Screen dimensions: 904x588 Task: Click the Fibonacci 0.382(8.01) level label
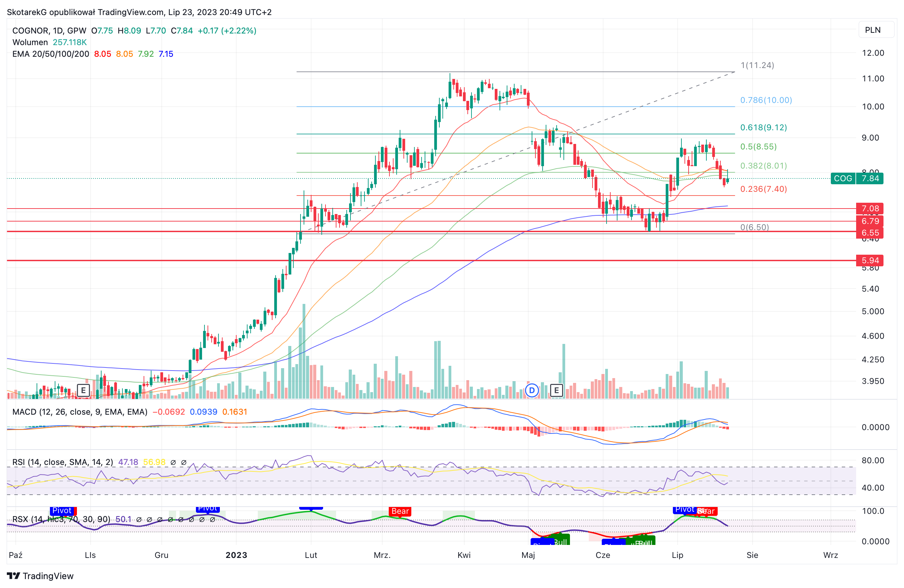[x=763, y=165]
